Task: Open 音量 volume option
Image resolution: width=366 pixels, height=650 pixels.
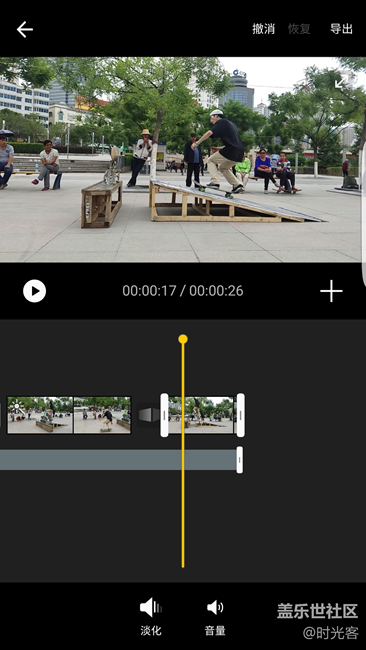Action: tap(215, 616)
